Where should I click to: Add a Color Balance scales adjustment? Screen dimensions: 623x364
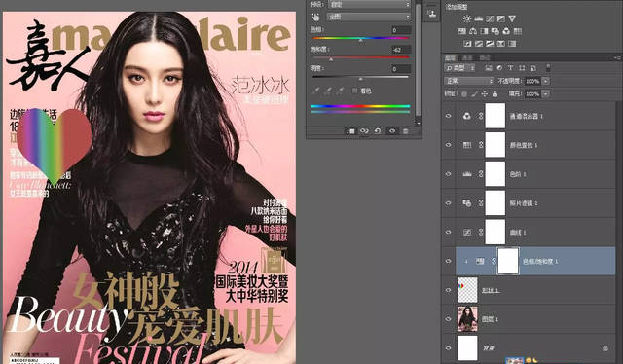click(x=473, y=31)
